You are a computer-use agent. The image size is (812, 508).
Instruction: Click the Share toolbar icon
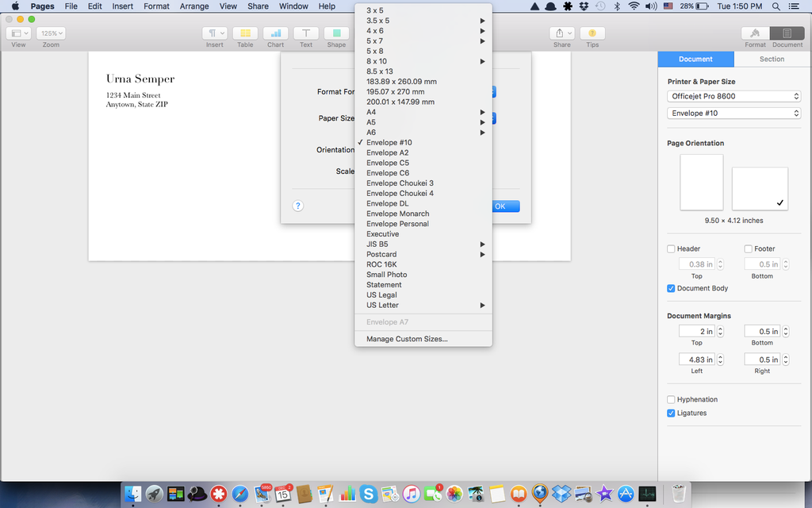tap(562, 33)
